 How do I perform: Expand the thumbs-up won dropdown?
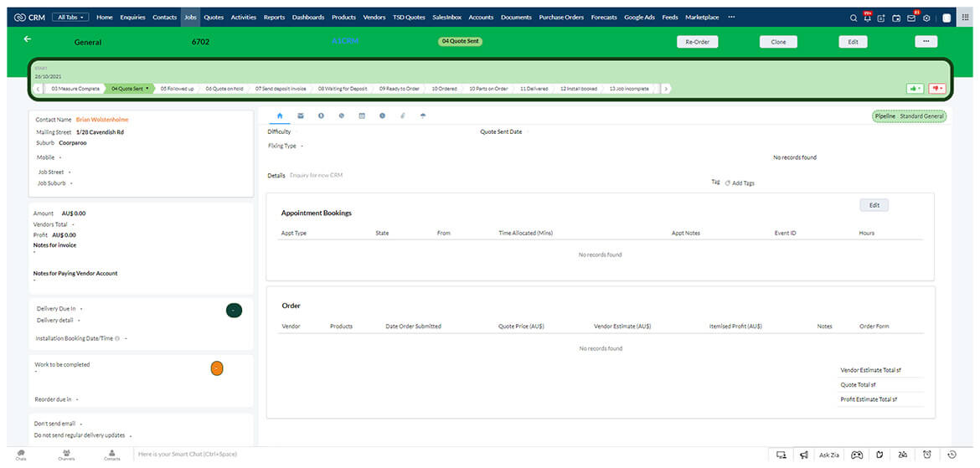tap(914, 88)
